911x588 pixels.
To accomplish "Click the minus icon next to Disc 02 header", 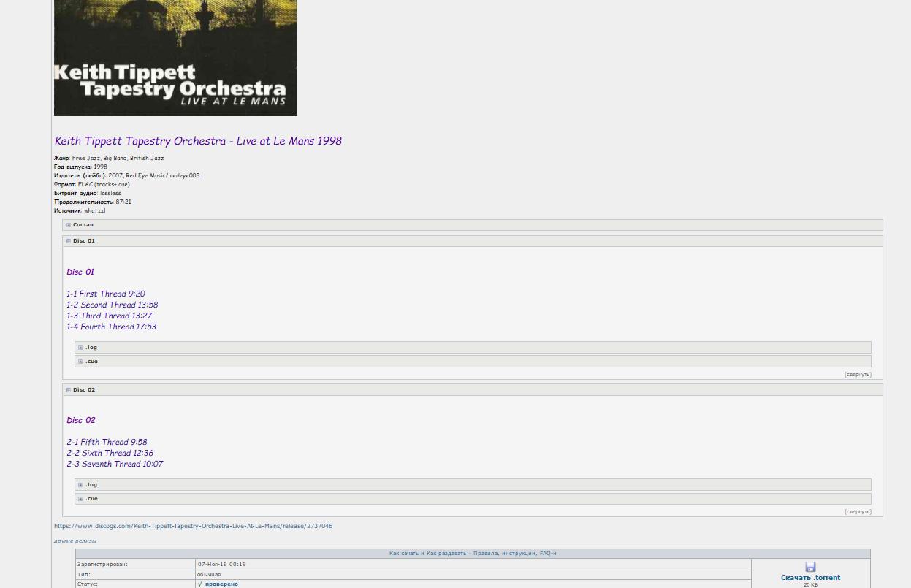I will click(69, 390).
